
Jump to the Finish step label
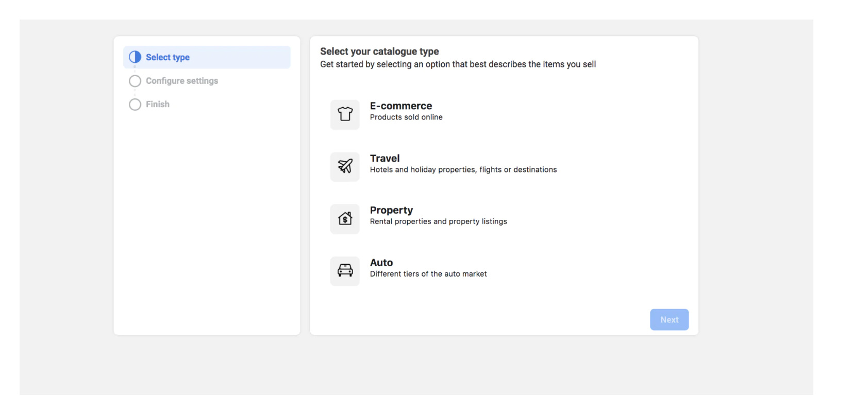tap(157, 105)
